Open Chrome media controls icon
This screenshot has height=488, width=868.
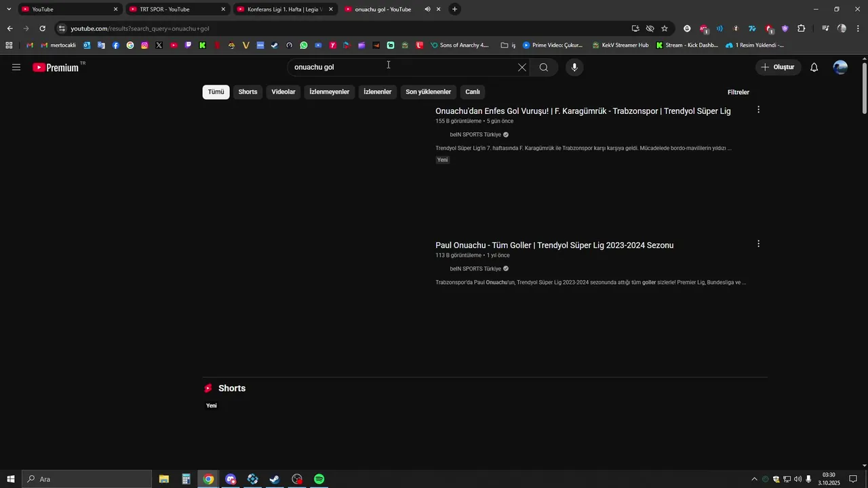825,28
